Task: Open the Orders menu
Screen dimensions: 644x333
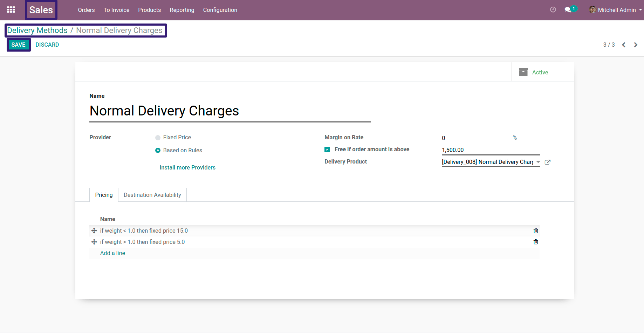Action: coord(86,10)
